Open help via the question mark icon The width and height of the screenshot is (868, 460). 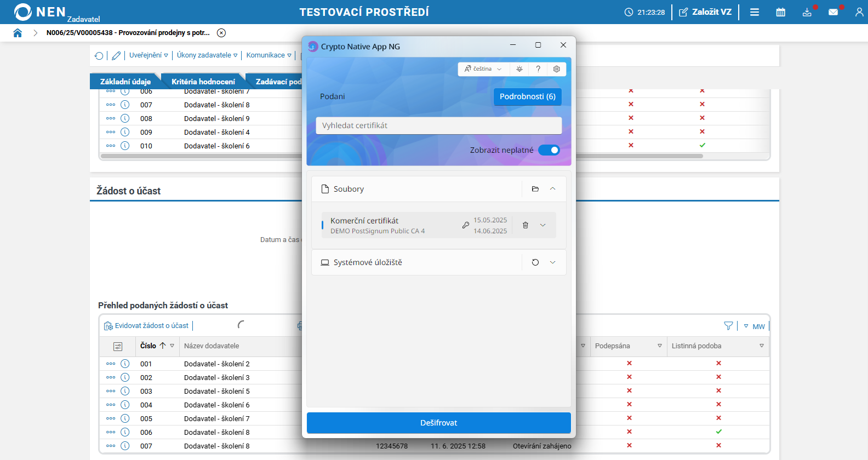pyautogui.click(x=538, y=69)
